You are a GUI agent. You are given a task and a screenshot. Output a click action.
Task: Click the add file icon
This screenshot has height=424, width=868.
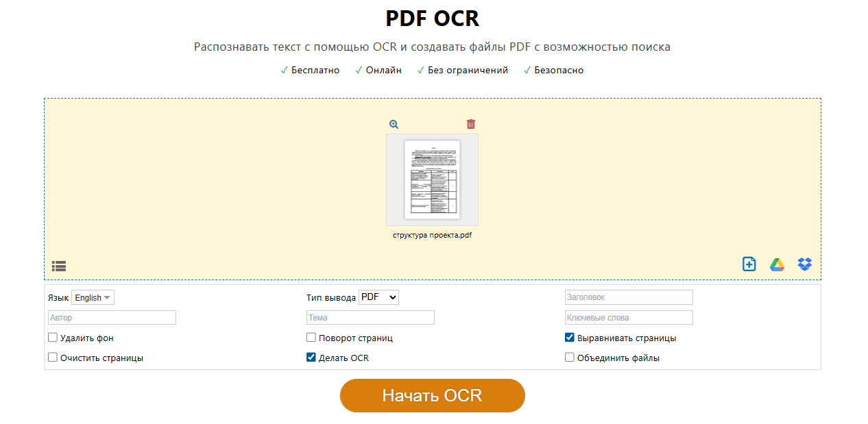click(x=749, y=264)
